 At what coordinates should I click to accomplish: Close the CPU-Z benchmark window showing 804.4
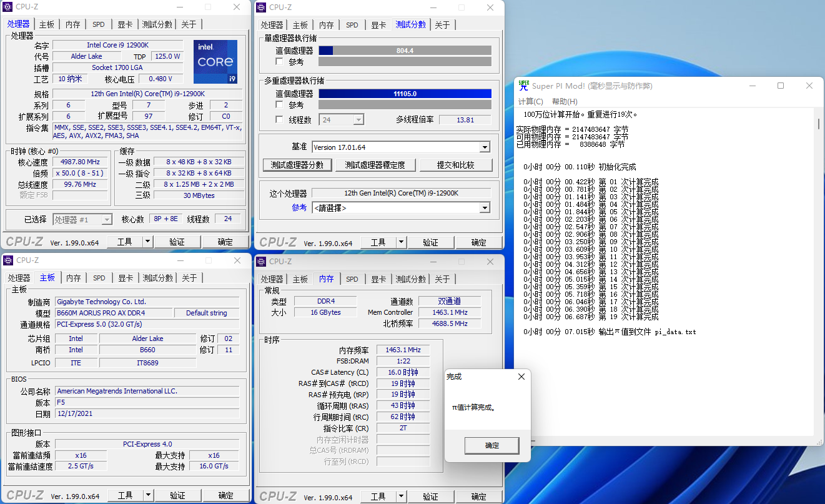(490, 7)
